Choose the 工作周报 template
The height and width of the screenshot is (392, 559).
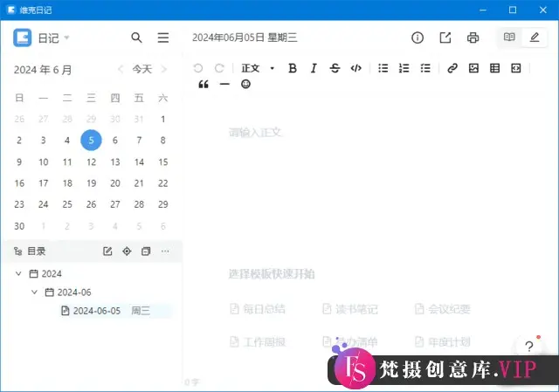tap(258, 341)
